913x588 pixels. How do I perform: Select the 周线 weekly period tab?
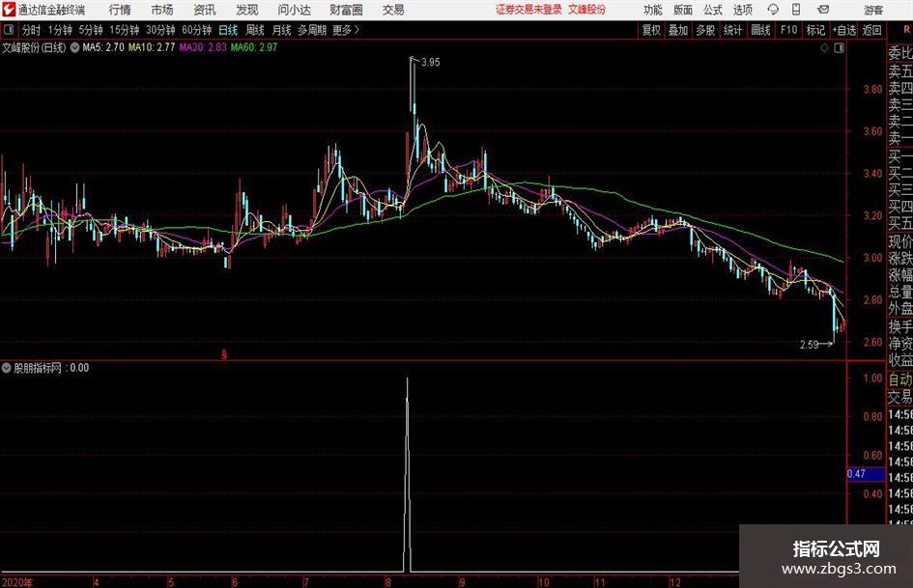click(x=255, y=30)
